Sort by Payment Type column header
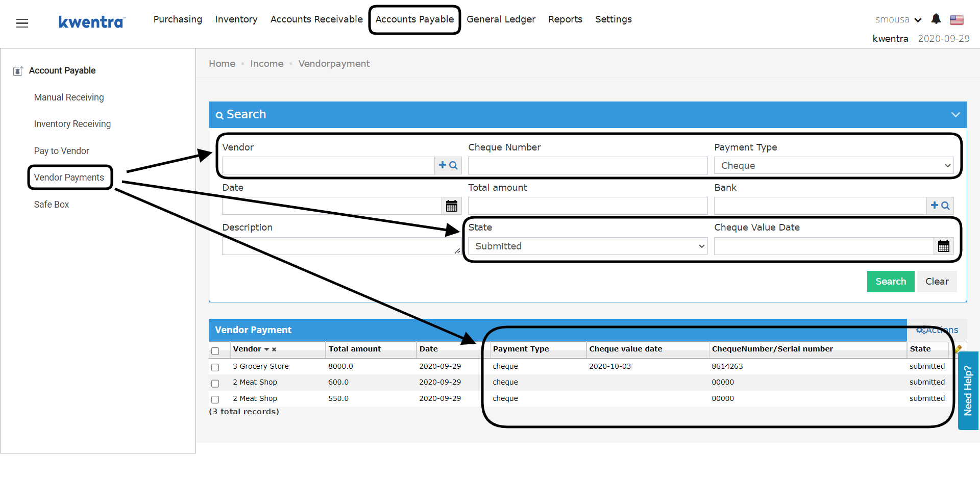 coord(521,349)
